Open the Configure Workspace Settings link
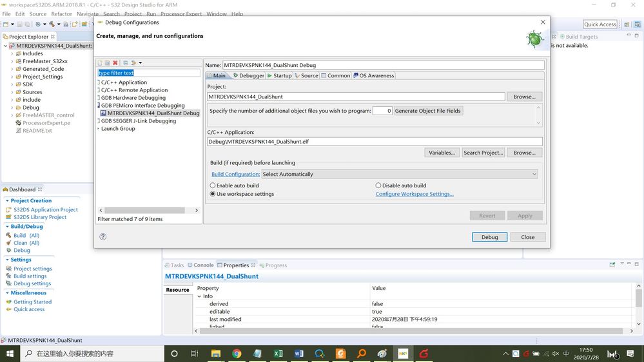Viewport: 644px width, 362px height. click(415, 194)
